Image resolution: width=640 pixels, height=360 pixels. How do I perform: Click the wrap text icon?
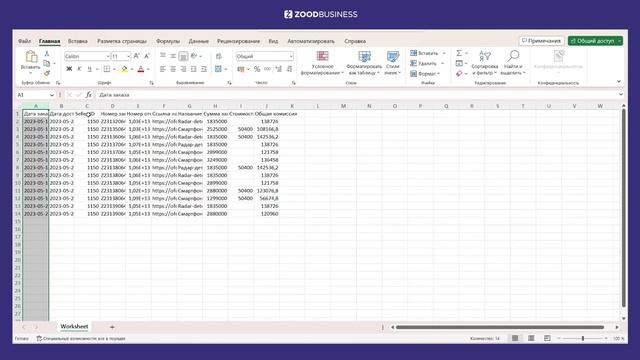pyautogui.click(x=219, y=56)
